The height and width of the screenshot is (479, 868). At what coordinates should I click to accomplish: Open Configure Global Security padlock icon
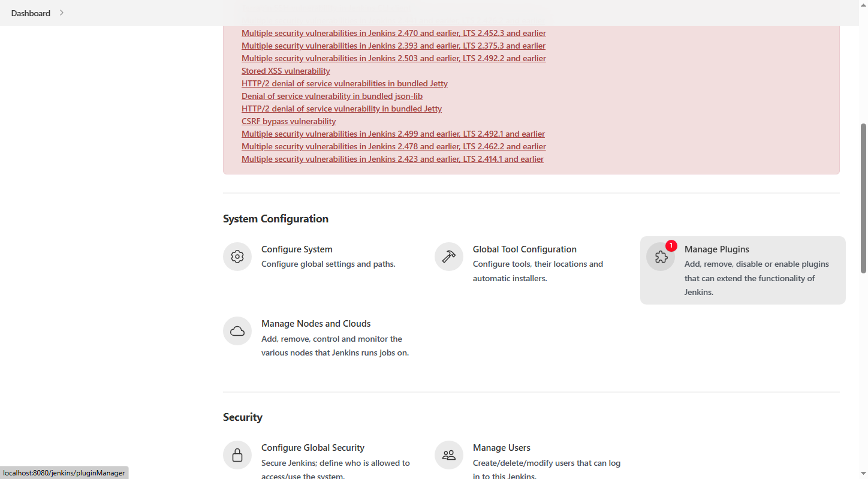(237, 455)
